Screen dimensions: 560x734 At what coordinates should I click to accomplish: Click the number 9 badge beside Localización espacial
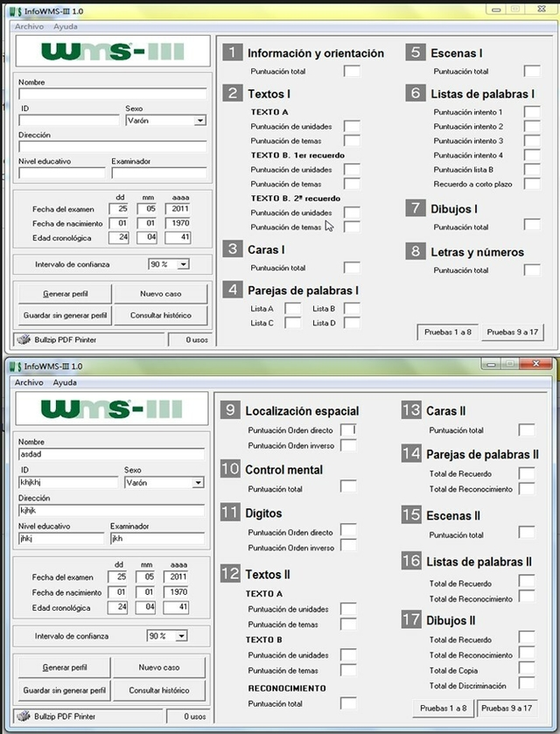coord(230,410)
